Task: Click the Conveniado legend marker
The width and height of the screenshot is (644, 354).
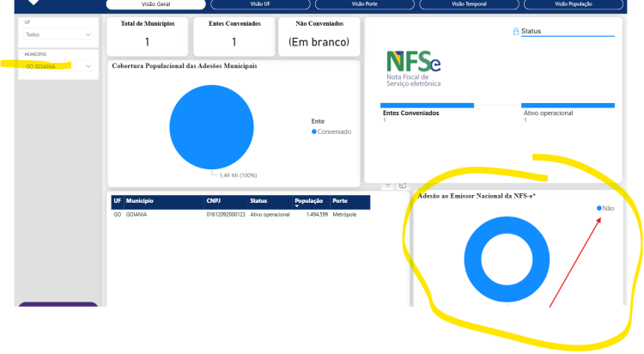Action: (x=313, y=131)
